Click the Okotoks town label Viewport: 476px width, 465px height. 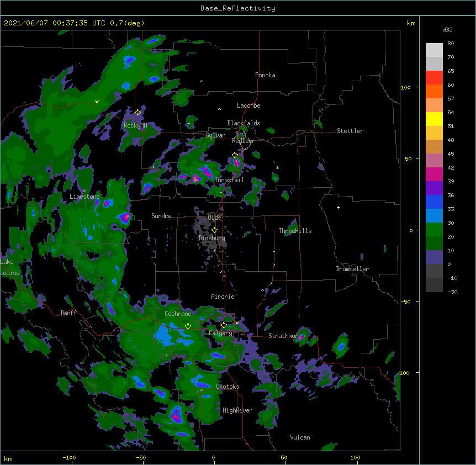pos(228,387)
